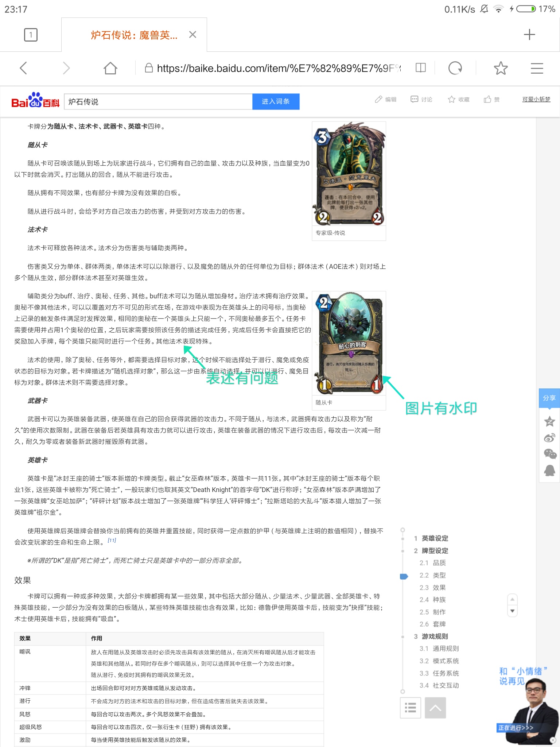Image resolution: width=560 pixels, height=747 pixels.
Task: Tap the Wi-Fi icon in status bar
Action: click(x=498, y=9)
